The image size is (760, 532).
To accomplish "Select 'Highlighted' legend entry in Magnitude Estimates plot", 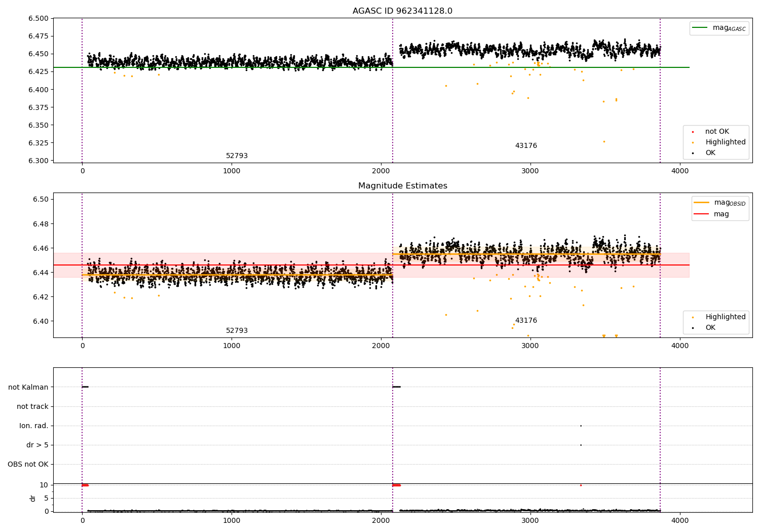I will [x=719, y=317].
